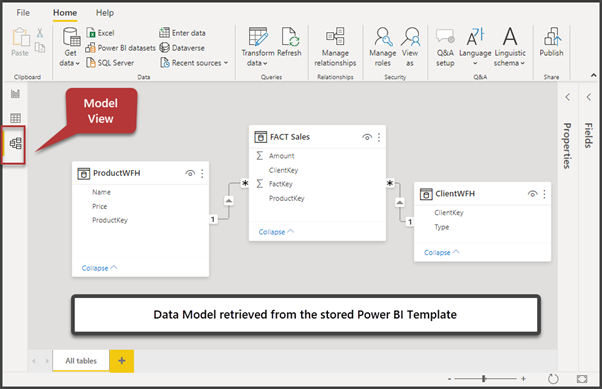Click FACT Sales to ClientWFH relationship arrow
The width and height of the screenshot is (602, 389).
pyautogui.click(x=400, y=202)
